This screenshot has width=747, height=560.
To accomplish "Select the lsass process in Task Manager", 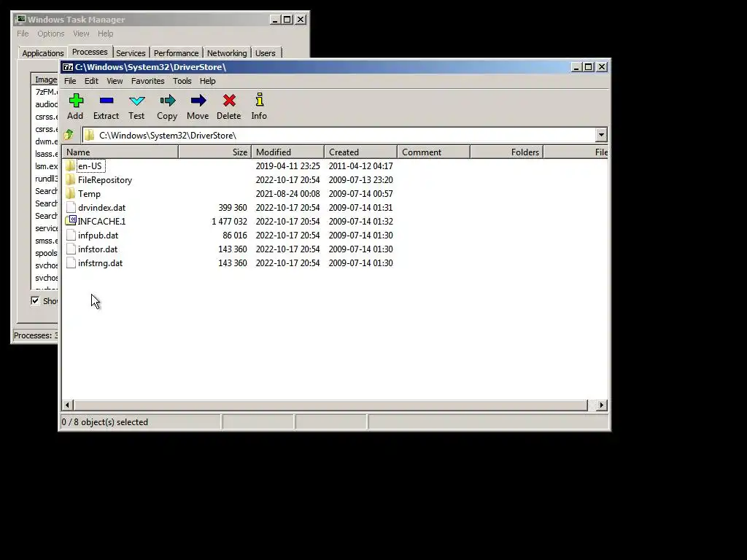I will click(46, 154).
